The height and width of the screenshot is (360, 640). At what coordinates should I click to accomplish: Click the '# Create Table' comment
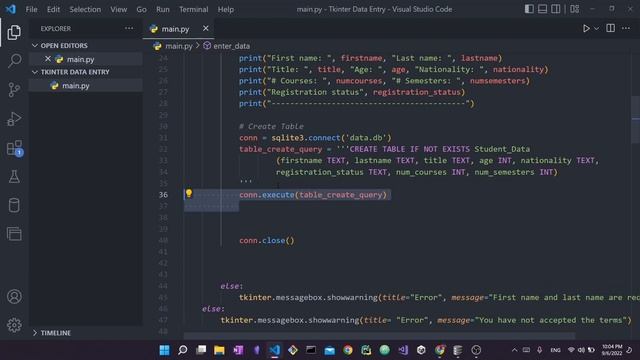tap(271, 126)
